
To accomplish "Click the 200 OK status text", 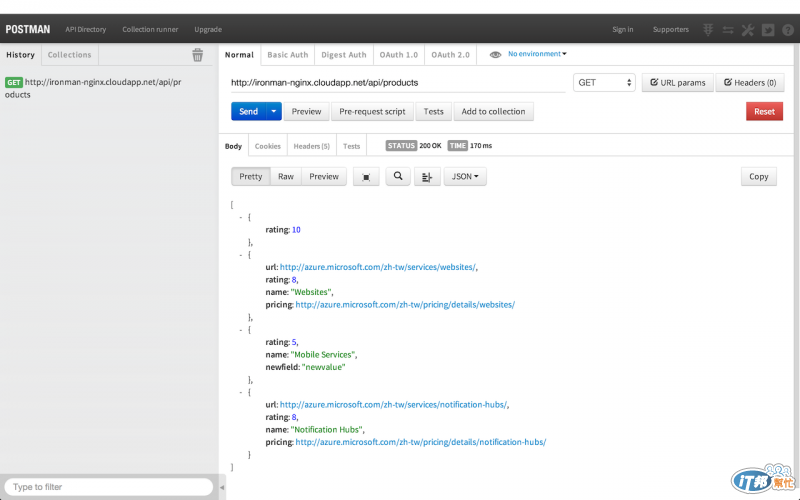I will coord(430,146).
